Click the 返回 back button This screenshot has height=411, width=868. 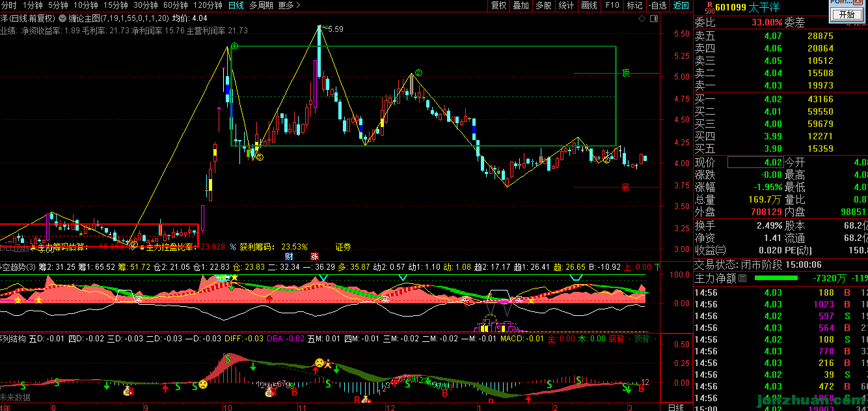[681, 5]
